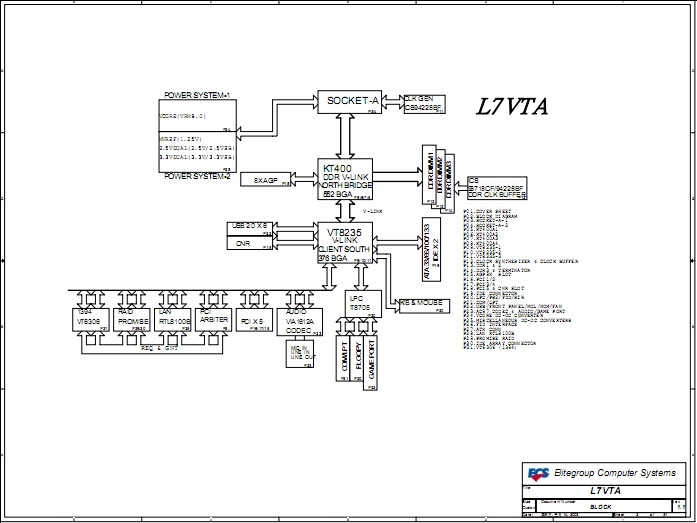
Task: Click the 8XAGP box
Action: click(x=265, y=180)
